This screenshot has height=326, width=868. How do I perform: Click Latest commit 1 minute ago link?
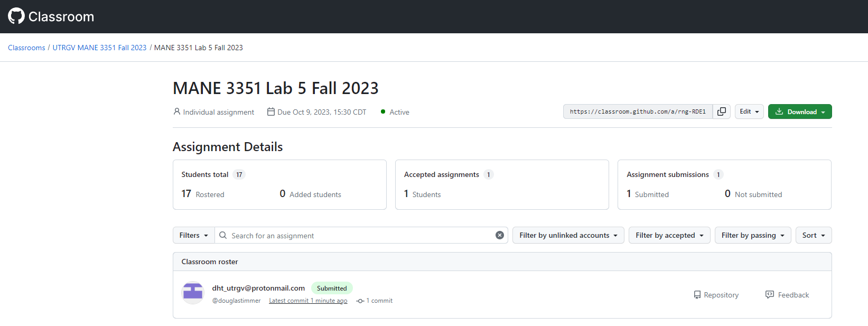[308, 301]
